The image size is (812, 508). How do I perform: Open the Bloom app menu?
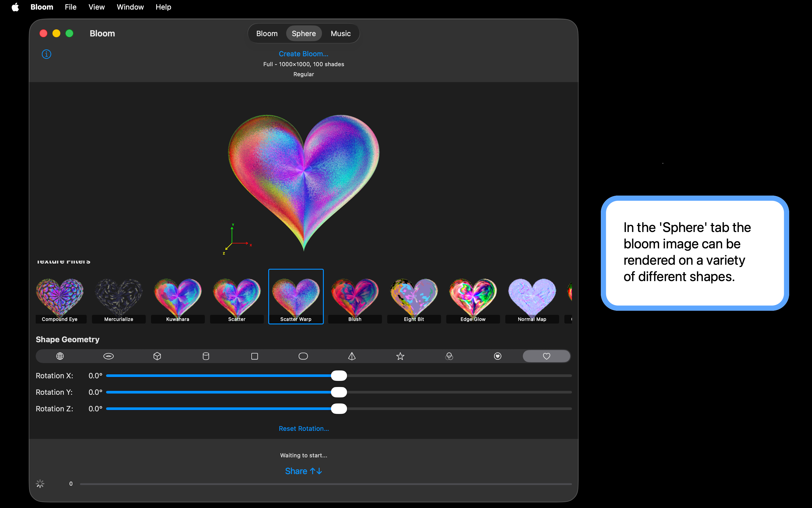click(x=42, y=7)
